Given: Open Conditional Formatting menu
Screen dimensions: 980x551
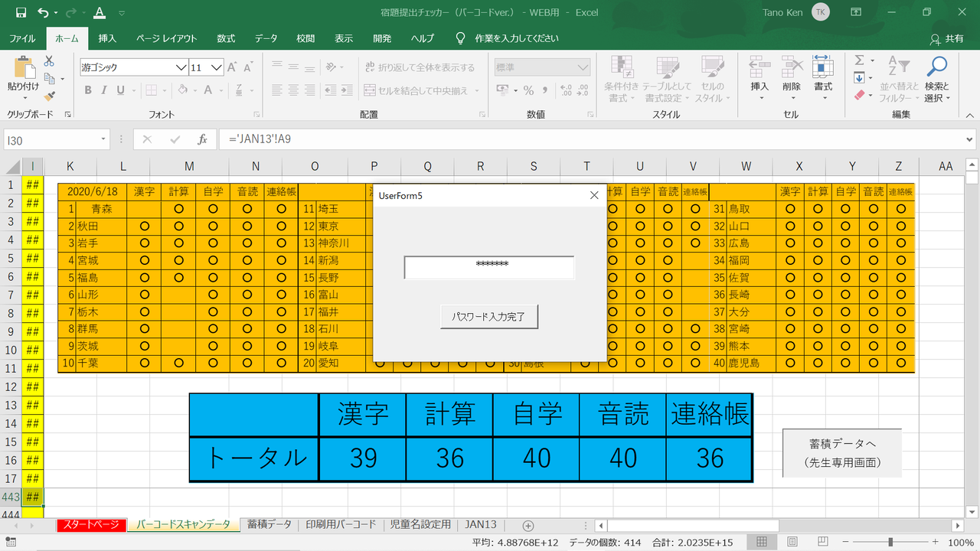Looking at the screenshot, I should [621, 79].
